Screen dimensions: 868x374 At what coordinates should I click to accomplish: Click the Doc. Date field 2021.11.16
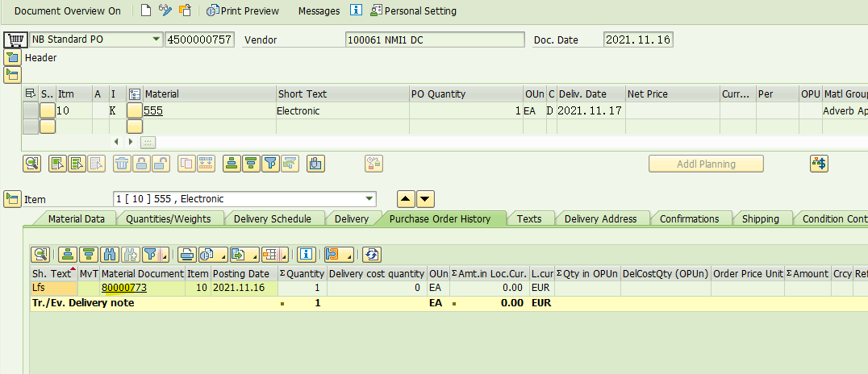(x=638, y=39)
